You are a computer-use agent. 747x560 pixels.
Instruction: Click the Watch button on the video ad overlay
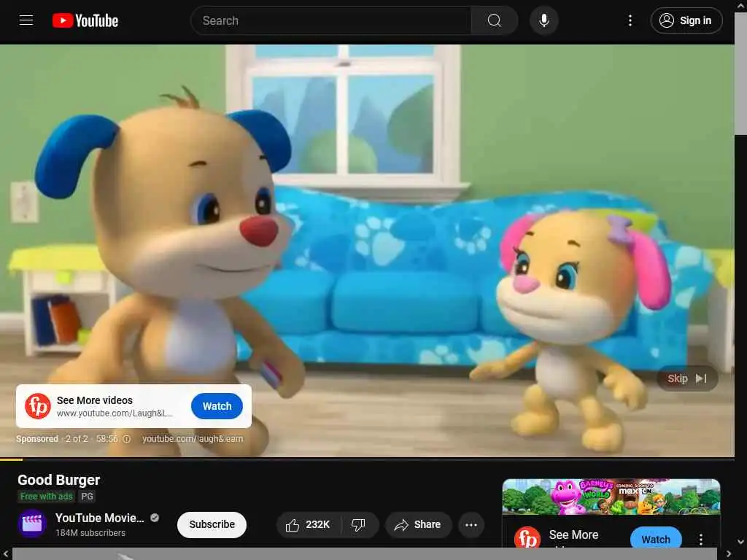coord(217,406)
